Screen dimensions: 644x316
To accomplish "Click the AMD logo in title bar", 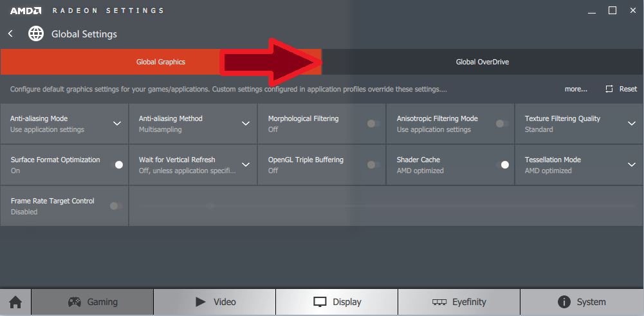I will (x=26, y=10).
